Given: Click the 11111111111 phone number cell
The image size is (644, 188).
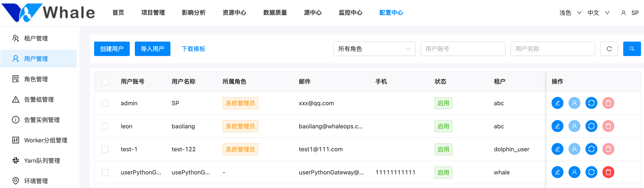Looking at the screenshot, I should (395, 173).
